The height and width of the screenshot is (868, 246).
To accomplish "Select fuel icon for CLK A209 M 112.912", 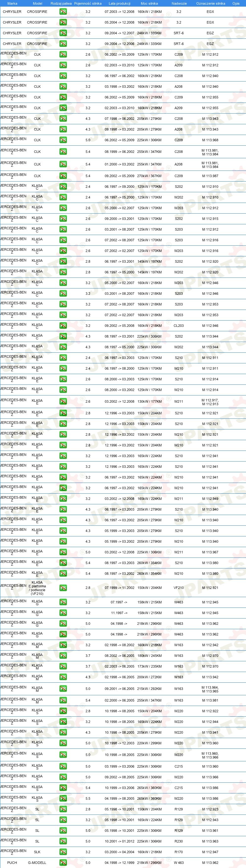I will 63,65.
